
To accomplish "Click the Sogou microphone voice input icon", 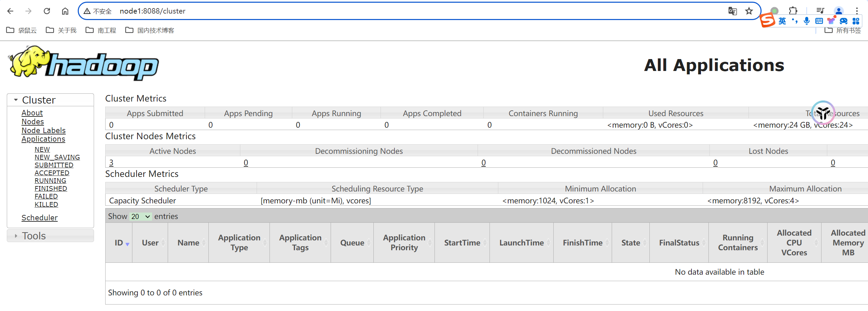I will [807, 21].
